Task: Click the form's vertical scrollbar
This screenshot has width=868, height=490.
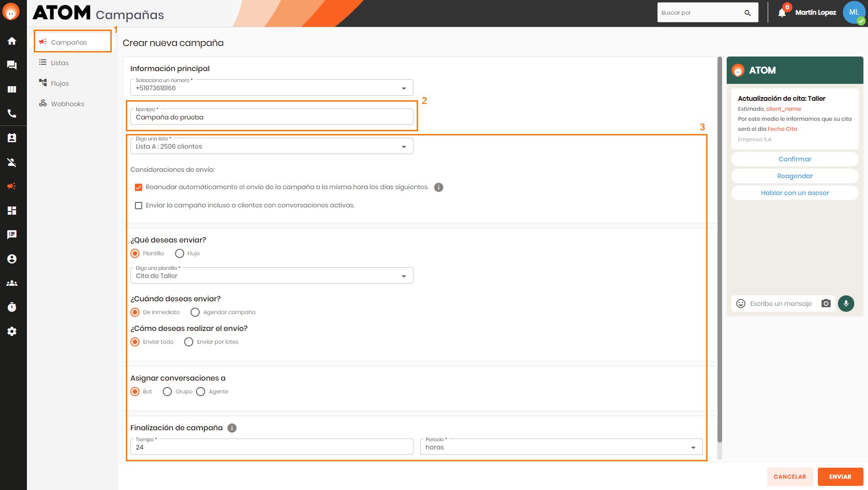Action: pyautogui.click(x=720, y=249)
